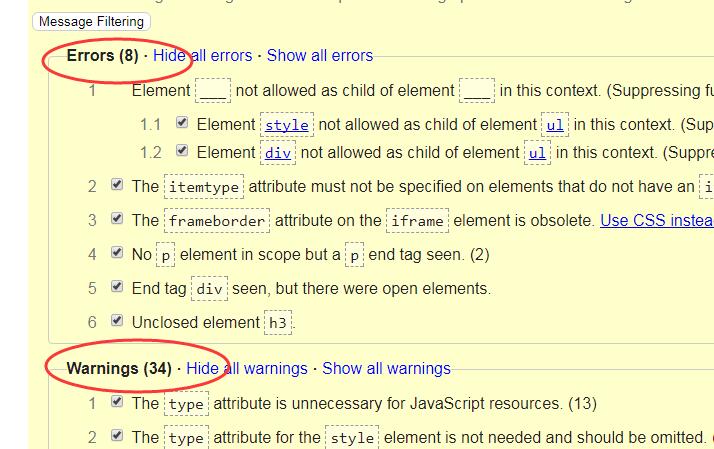Click the 'Unclosed element' text in error 6

point(196,322)
